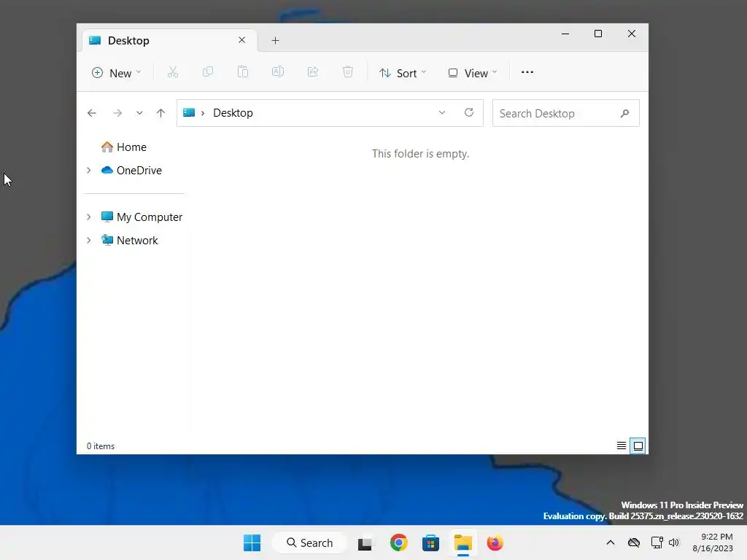The width and height of the screenshot is (747, 560).
Task: Click the taskbar Search box
Action: [x=309, y=542]
